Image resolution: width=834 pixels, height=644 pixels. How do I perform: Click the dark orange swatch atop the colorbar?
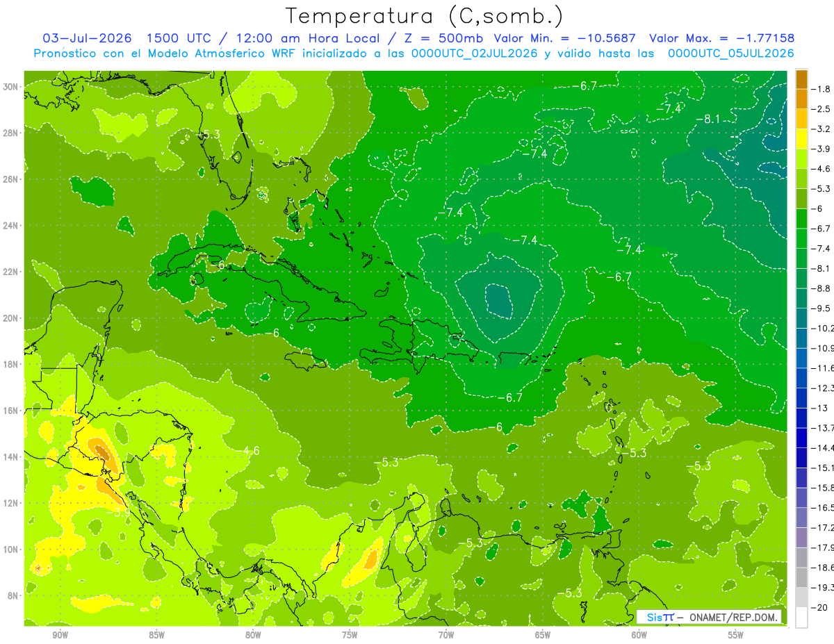point(801,79)
